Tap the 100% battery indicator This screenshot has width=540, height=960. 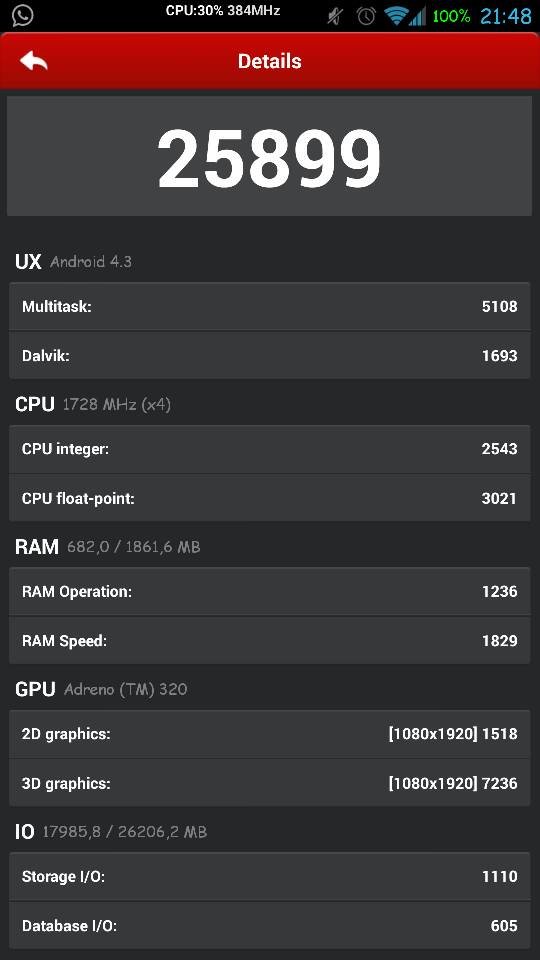[451, 16]
